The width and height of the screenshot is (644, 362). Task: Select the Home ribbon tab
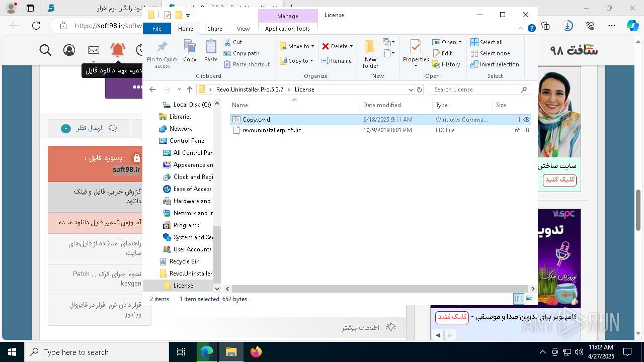point(185,29)
